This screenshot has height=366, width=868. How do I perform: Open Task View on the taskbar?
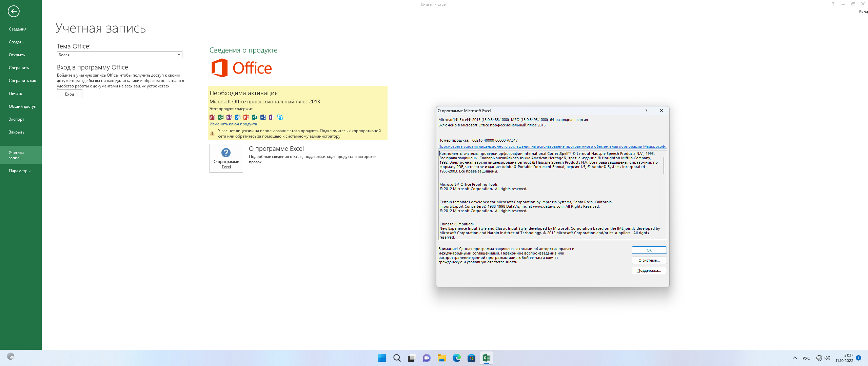click(412, 358)
